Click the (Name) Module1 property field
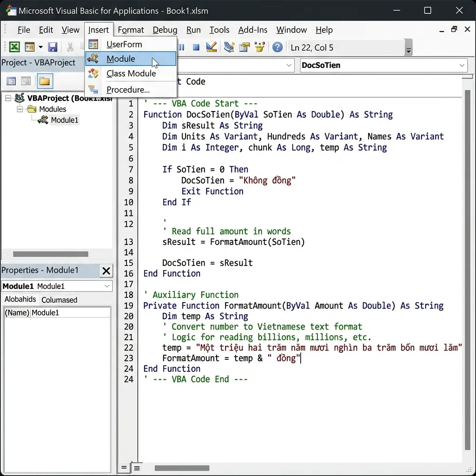 pyautogui.click(x=57, y=312)
